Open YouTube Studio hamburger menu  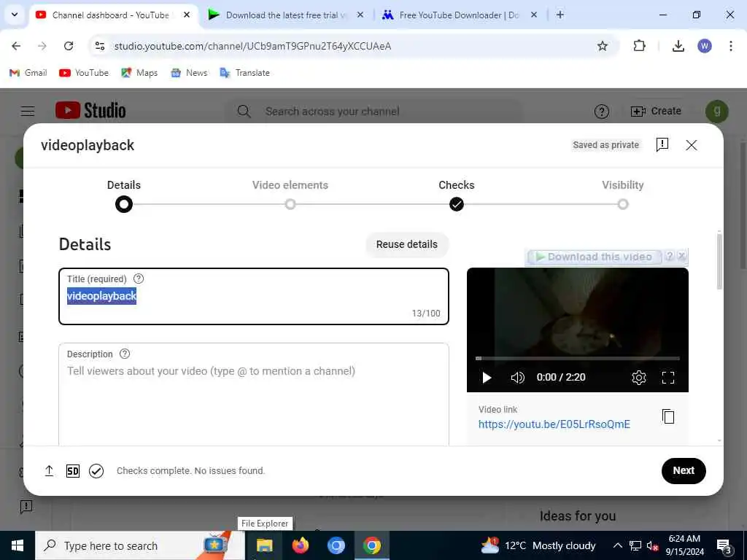tap(28, 111)
